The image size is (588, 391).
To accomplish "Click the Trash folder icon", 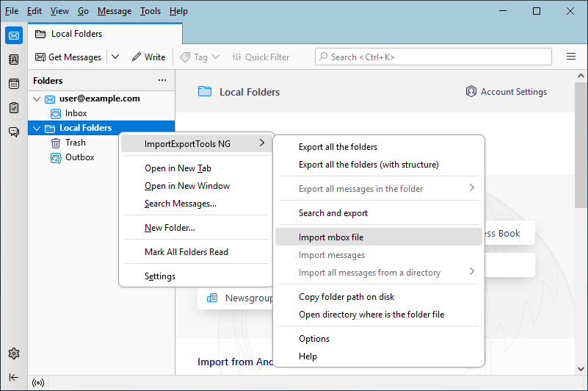I will 56,143.
